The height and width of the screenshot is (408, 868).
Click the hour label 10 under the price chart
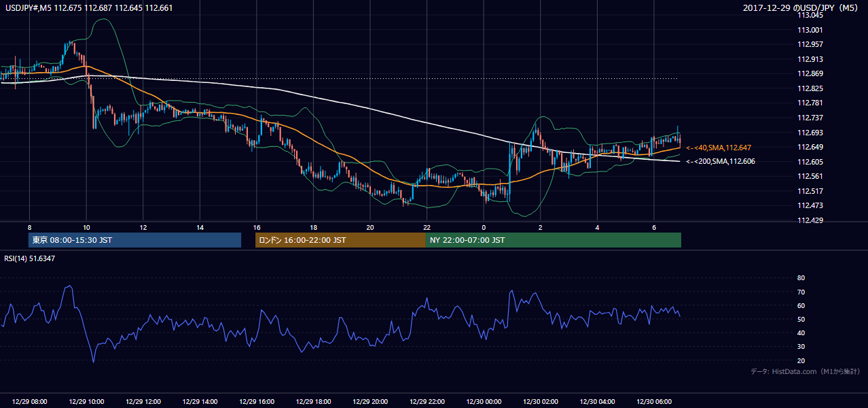86,226
